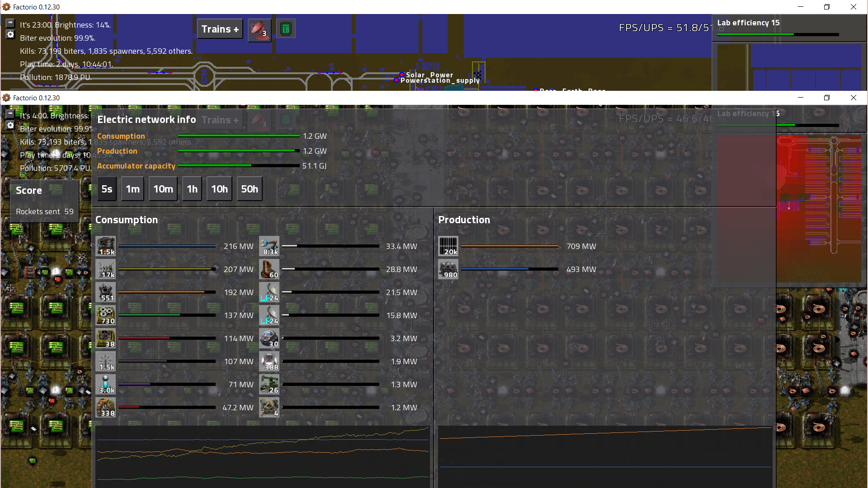Select the 10h time range

[219, 189]
